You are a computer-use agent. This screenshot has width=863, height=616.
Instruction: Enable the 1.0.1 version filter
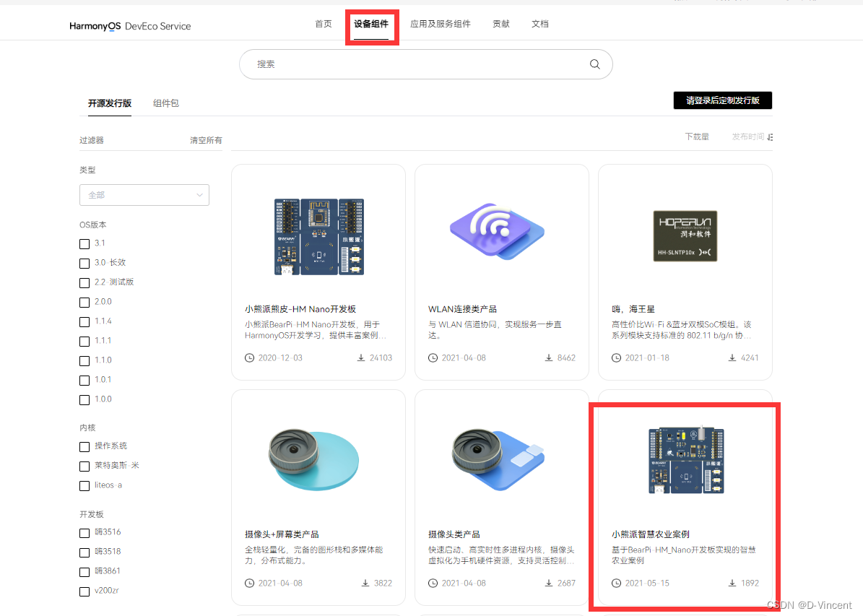point(84,381)
